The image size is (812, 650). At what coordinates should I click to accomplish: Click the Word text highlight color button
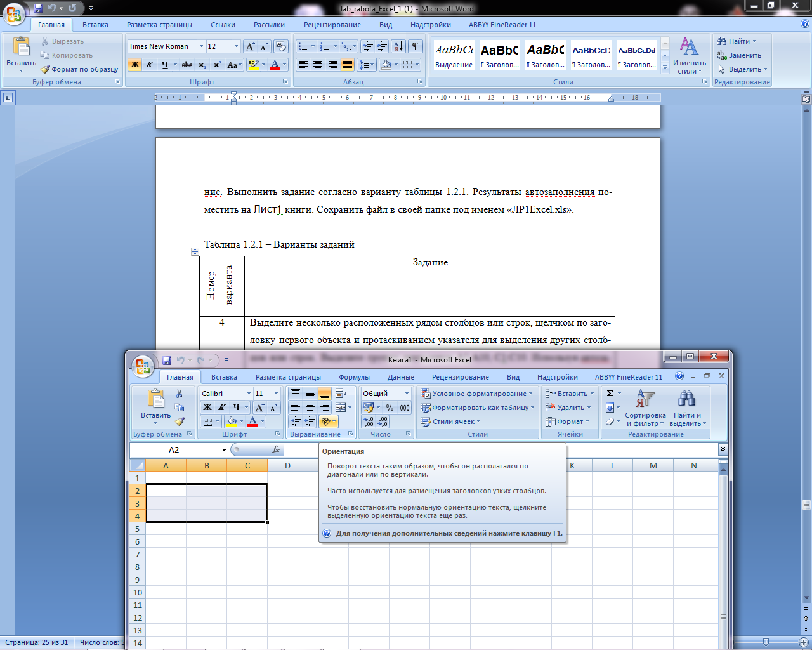pyautogui.click(x=254, y=65)
